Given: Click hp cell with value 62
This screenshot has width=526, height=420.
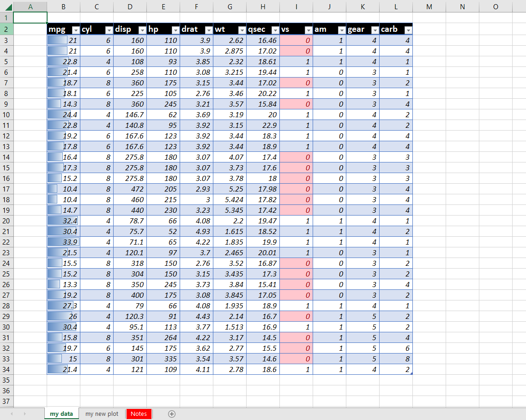Looking at the screenshot, I should point(163,114).
